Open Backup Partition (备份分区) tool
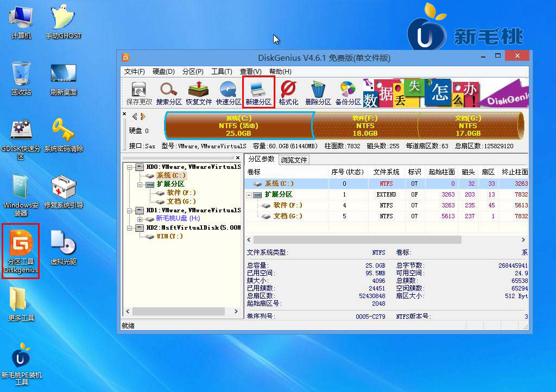Image resolution: width=556 pixels, height=392 pixels. (348, 93)
